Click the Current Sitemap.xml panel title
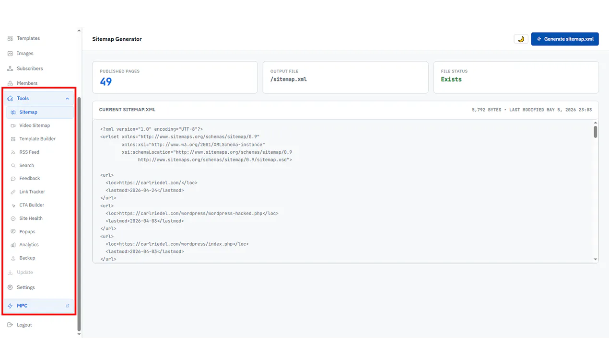This screenshot has height=364, width=609. click(127, 110)
